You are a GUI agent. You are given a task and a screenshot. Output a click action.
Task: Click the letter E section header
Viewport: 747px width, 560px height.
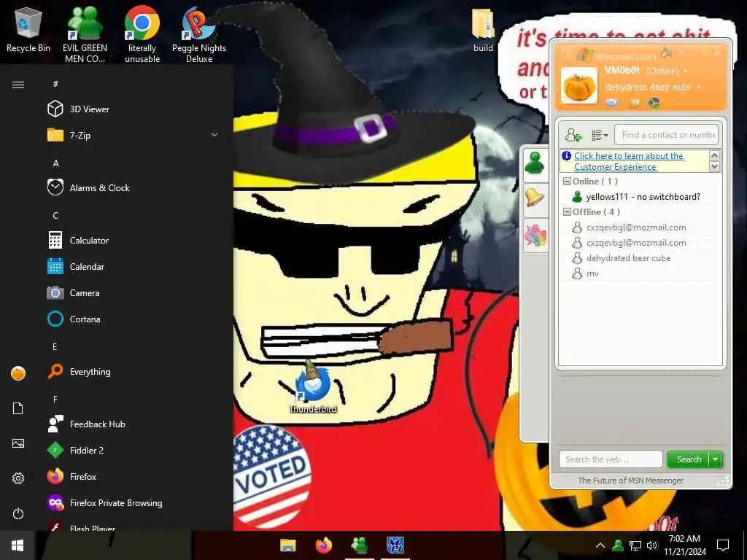click(55, 346)
